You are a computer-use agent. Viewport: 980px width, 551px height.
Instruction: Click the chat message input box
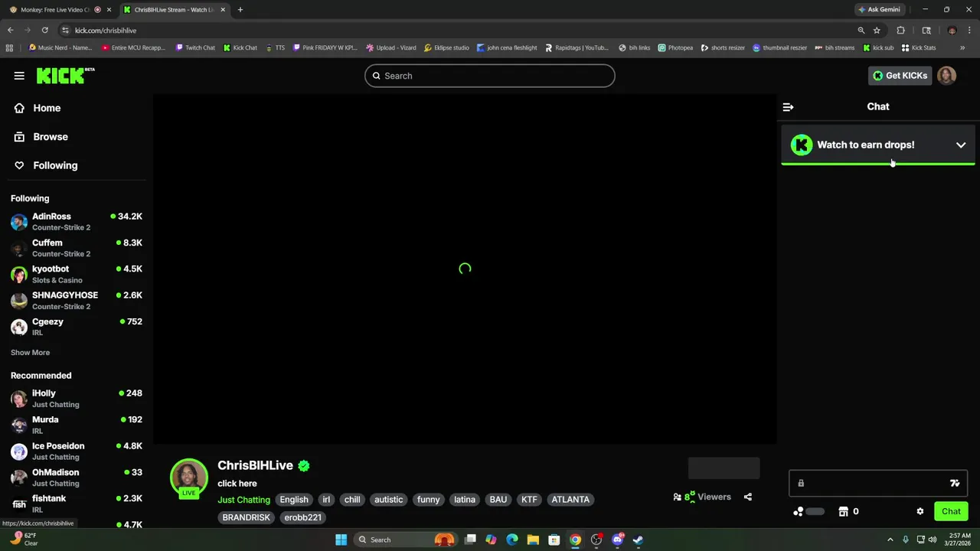pos(878,483)
